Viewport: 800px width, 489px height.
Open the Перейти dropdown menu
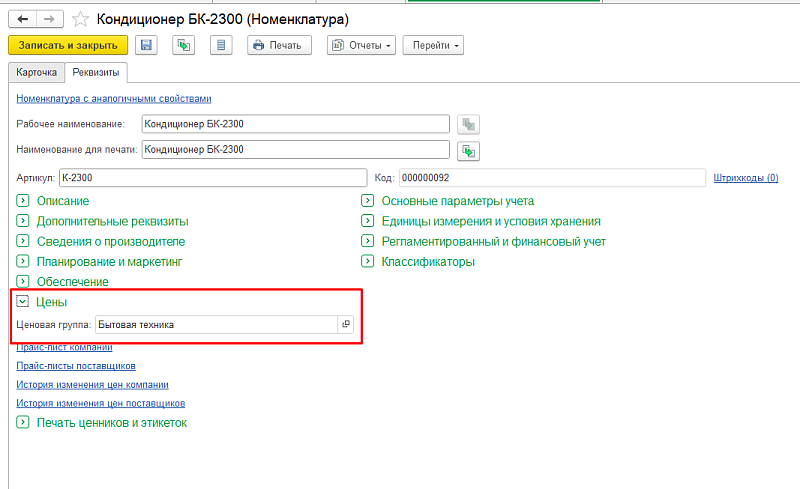pos(433,45)
